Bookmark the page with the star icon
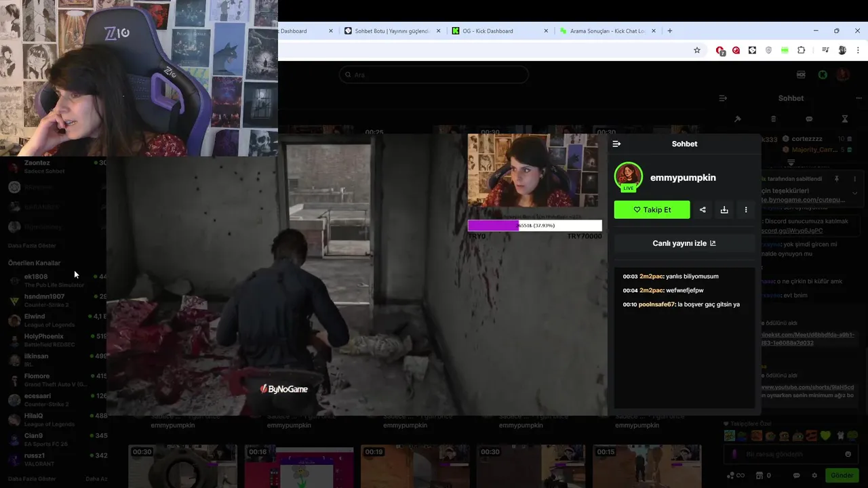The width and height of the screenshot is (868, 488). click(x=696, y=50)
